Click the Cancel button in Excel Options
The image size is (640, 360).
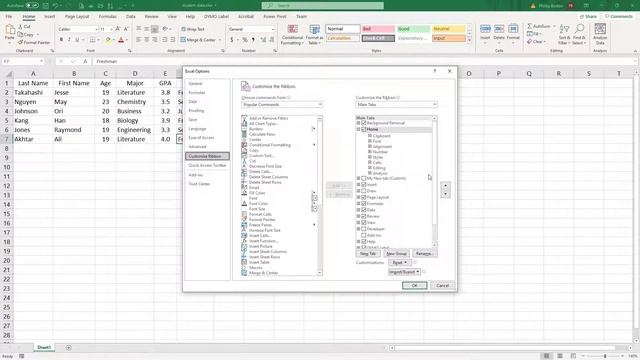coord(442,286)
